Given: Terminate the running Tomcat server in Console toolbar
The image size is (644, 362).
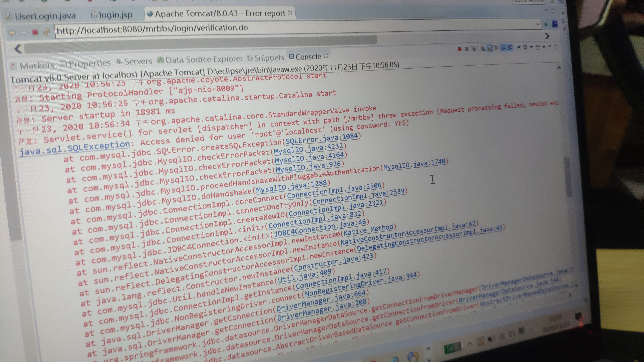Looking at the screenshot, I should coord(460,49).
